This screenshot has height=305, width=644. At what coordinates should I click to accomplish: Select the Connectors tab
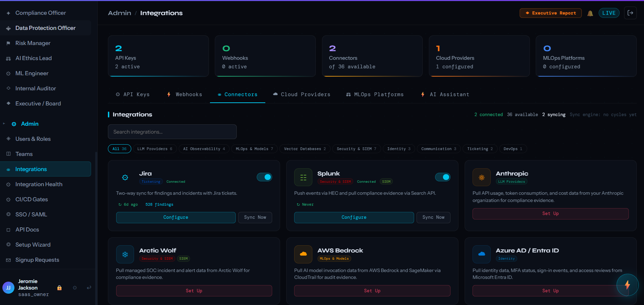coord(237,94)
